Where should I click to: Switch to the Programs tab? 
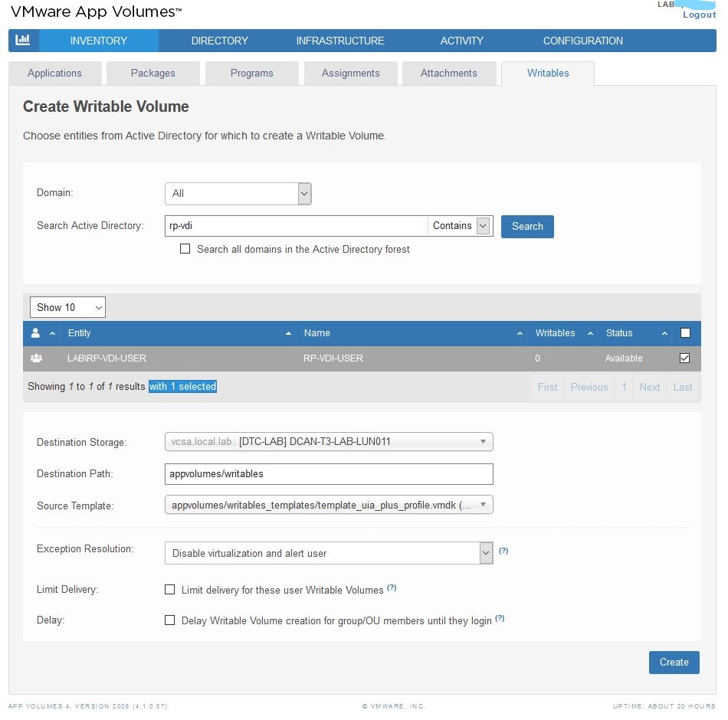[251, 73]
